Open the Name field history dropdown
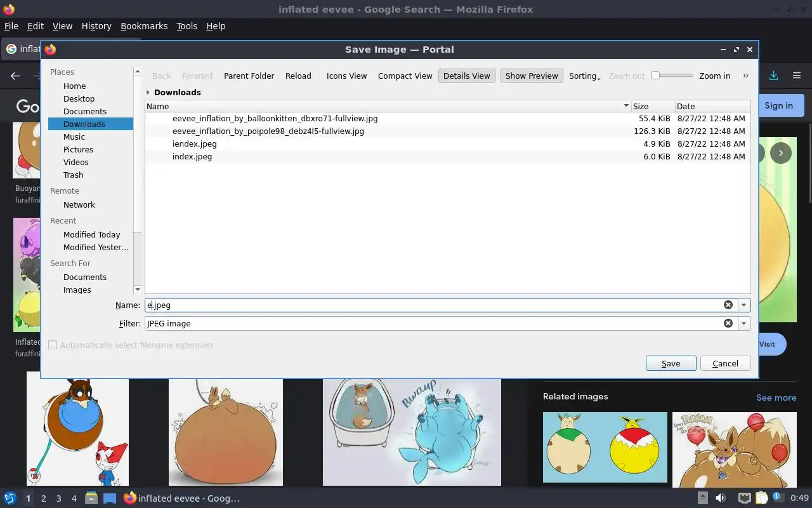 tap(743, 305)
